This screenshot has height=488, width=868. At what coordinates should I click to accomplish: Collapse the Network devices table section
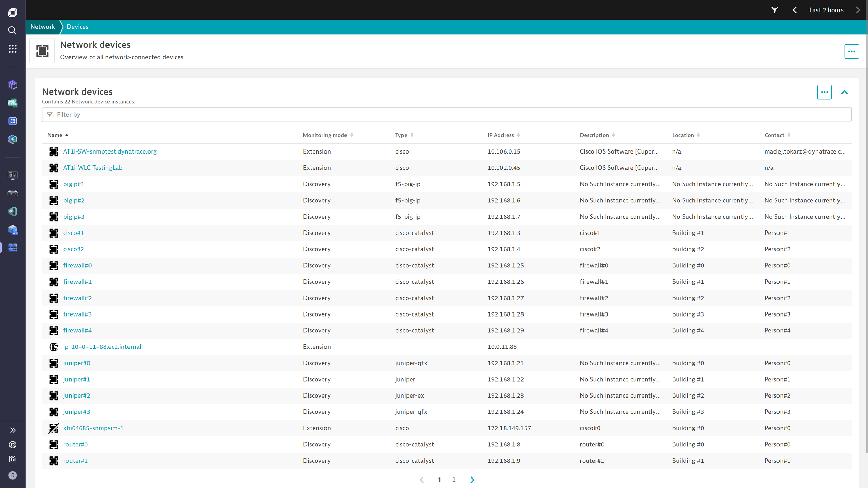click(x=845, y=92)
